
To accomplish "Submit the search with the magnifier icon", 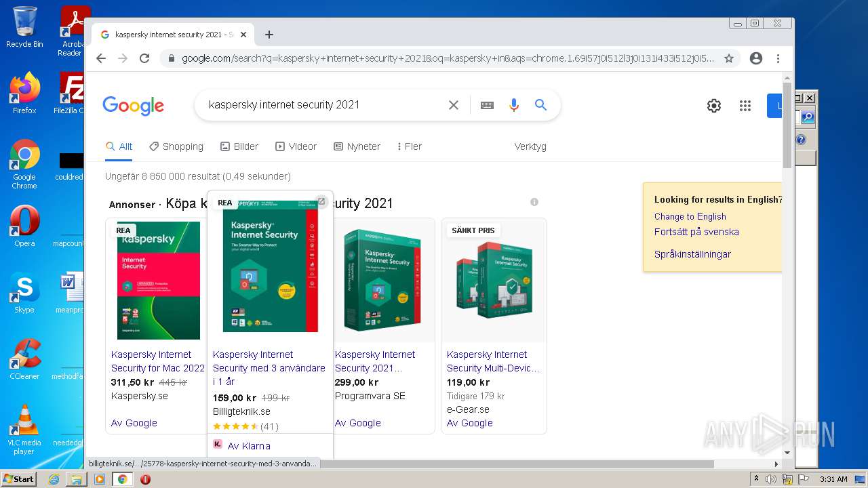I will coord(540,105).
